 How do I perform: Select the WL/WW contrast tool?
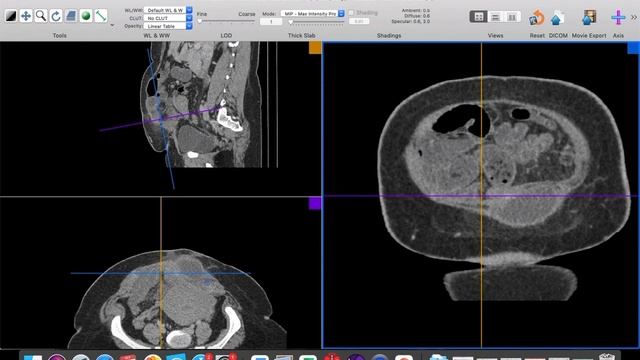(11, 16)
